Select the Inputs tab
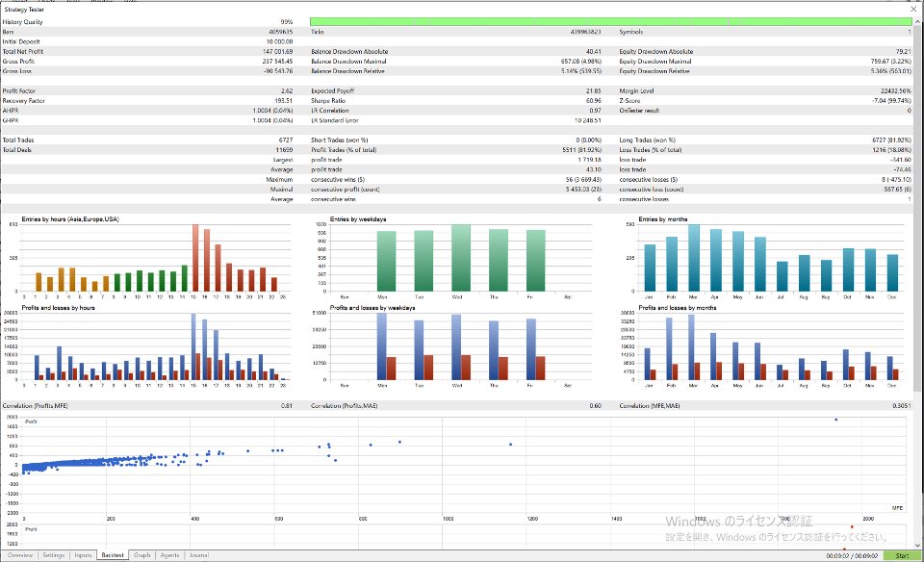The width and height of the screenshot is (924, 562). click(x=83, y=555)
